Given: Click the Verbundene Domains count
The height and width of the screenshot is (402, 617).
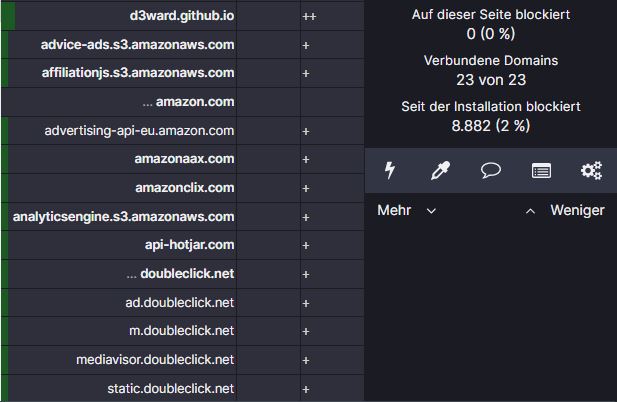Looking at the screenshot, I should click(491, 80).
